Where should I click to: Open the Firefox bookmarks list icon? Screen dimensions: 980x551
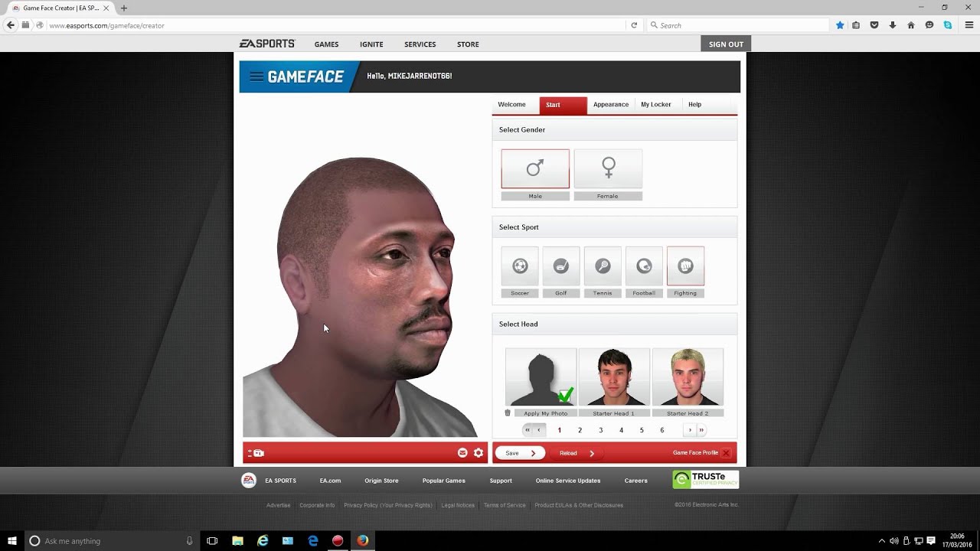tap(856, 25)
